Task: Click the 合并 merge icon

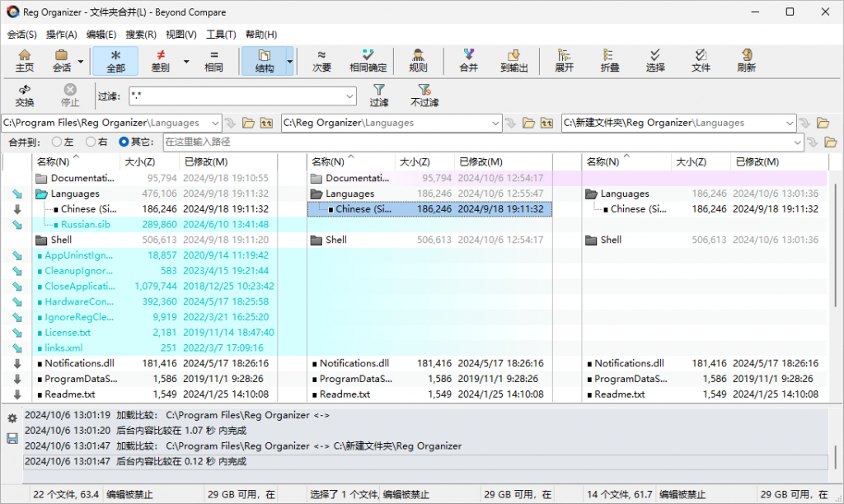Action: (x=468, y=61)
